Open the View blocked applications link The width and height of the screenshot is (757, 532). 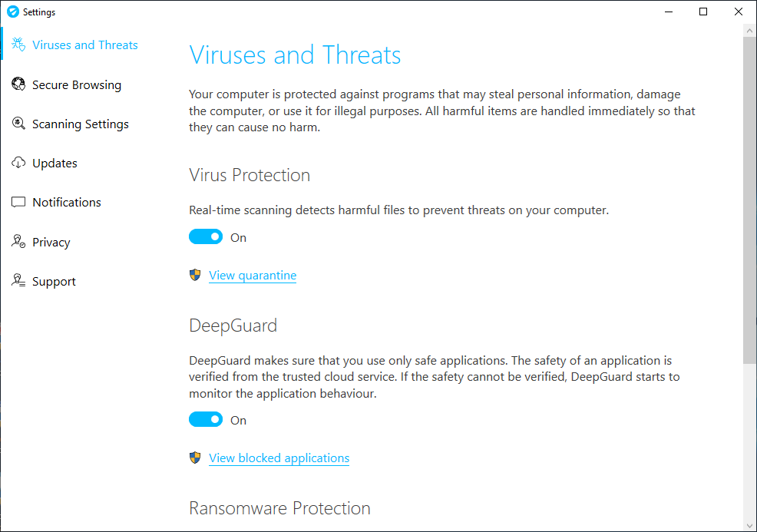pos(279,458)
